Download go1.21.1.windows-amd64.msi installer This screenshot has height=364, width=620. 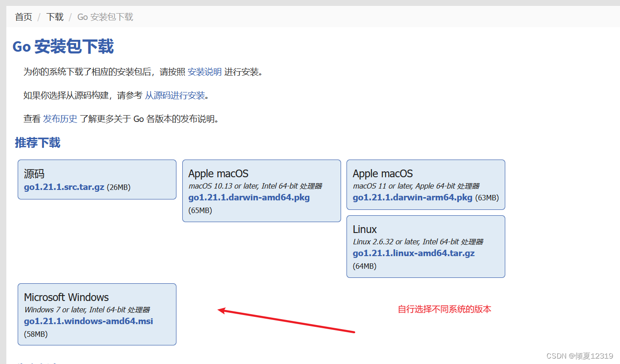[x=88, y=321]
